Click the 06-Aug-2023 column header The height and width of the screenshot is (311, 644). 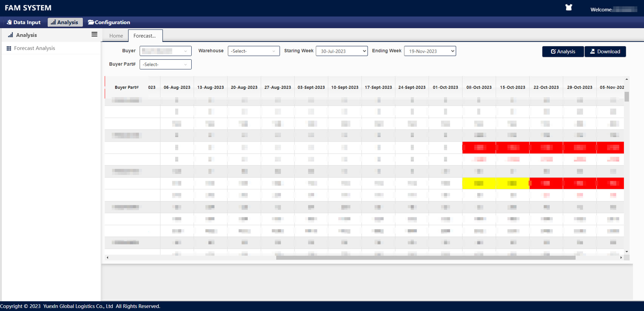coord(177,87)
